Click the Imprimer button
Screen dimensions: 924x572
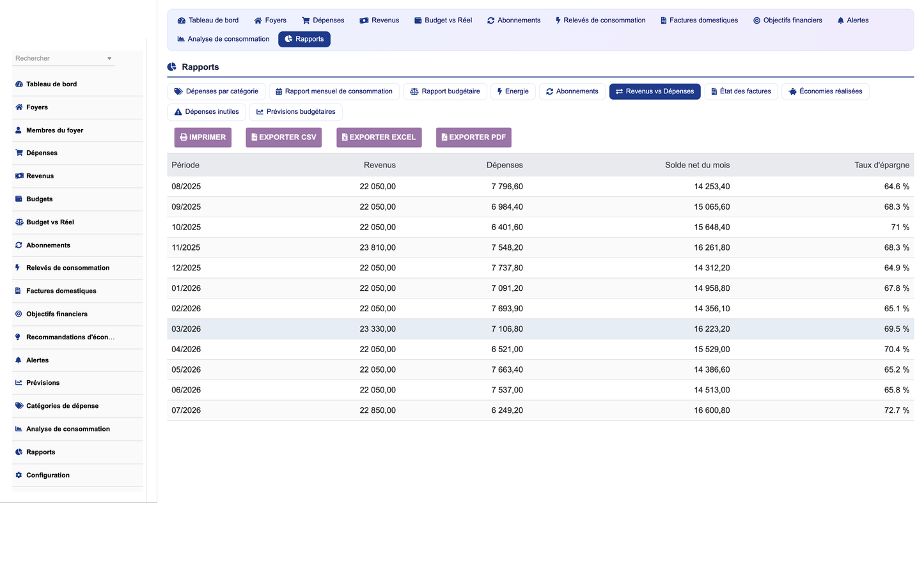click(203, 137)
